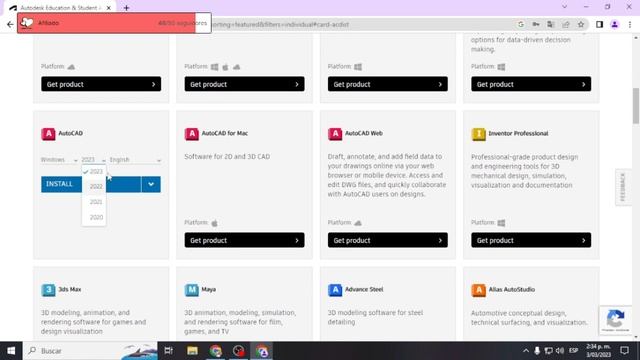Click the 3ds Max product icon

point(48,290)
